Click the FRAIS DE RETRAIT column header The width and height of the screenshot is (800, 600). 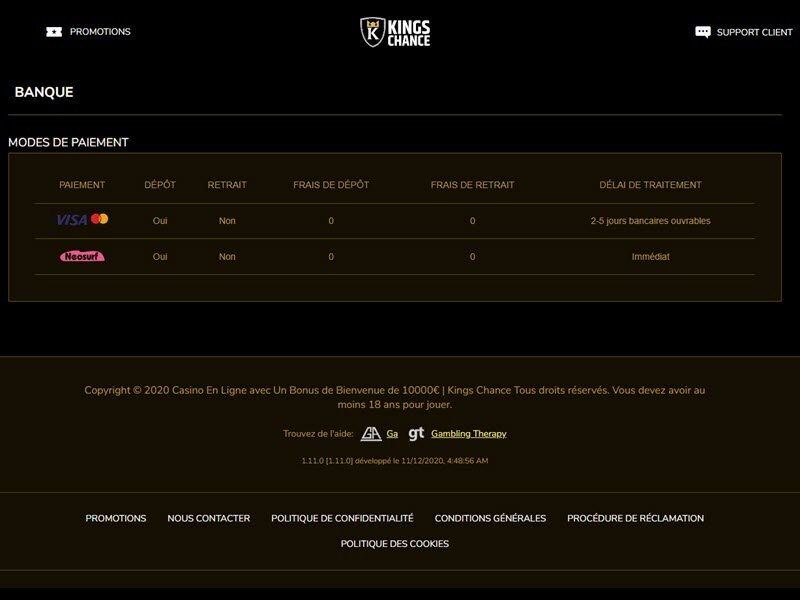coord(472,185)
